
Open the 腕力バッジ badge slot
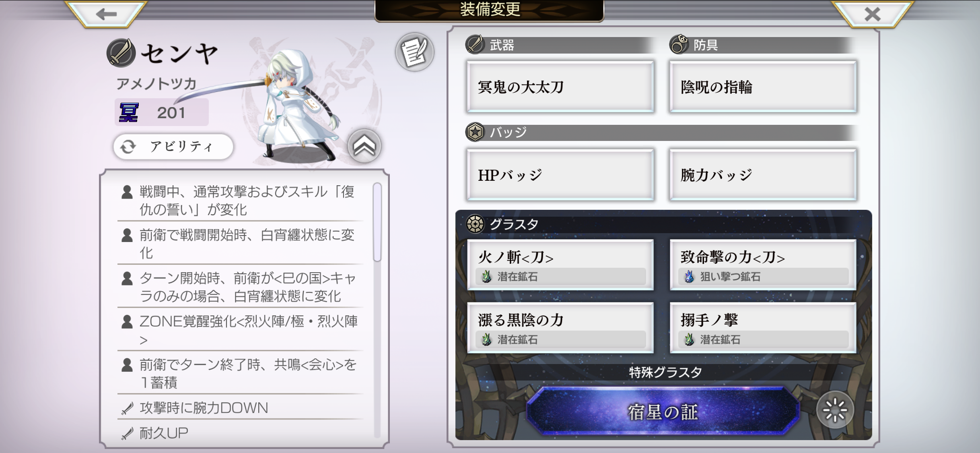(x=763, y=175)
